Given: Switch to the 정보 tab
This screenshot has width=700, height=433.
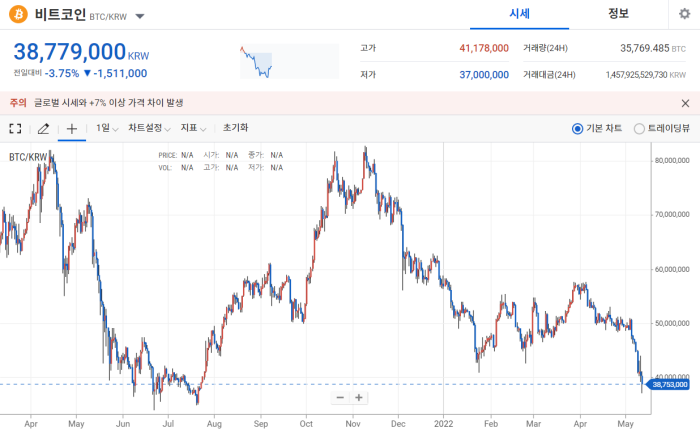Looking at the screenshot, I should [x=618, y=14].
